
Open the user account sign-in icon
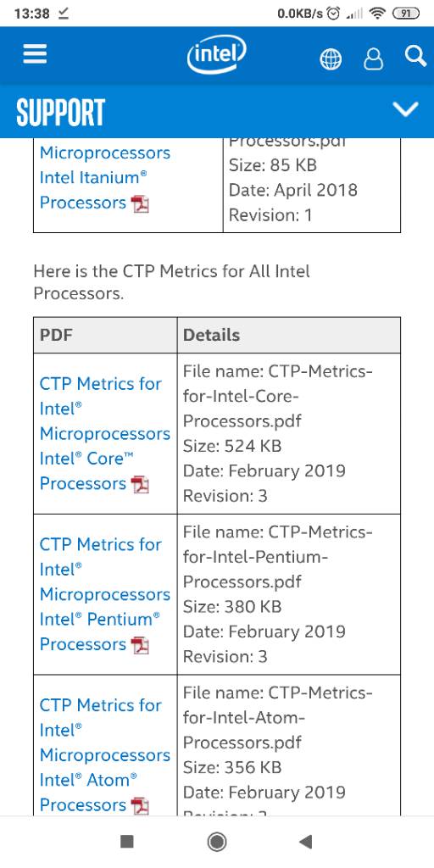[x=373, y=58]
